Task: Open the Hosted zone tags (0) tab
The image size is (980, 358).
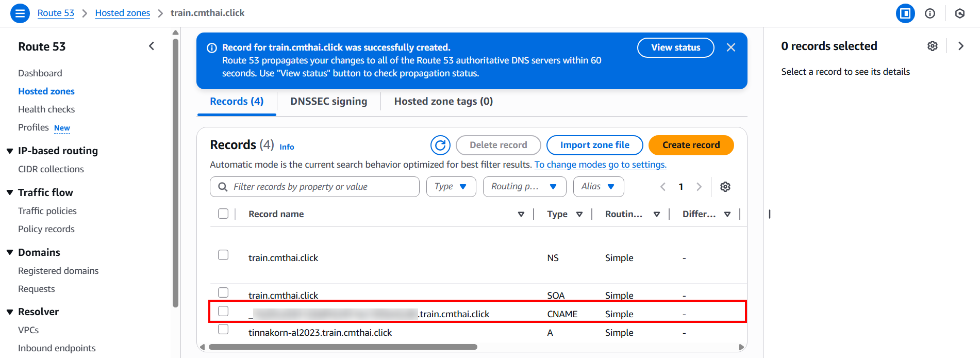Action: point(443,102)
